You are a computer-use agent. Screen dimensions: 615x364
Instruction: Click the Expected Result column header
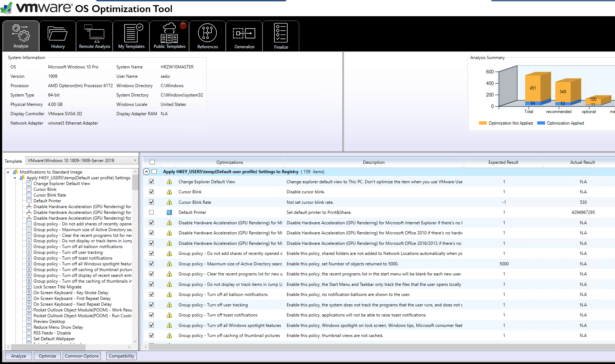tap(503, 162)
